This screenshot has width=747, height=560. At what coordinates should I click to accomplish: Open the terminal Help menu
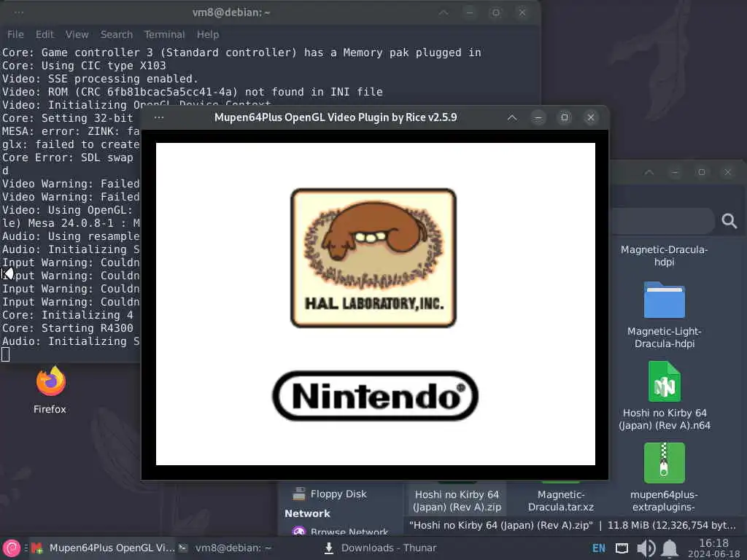coord(208,34)
